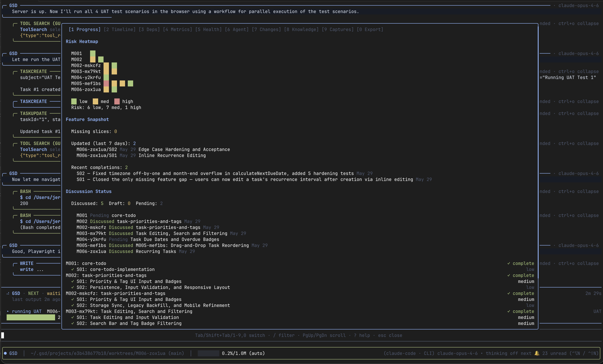Click the checkmark next to S02: Search Bar and Tag Badge Filtering
The height and width of the screenshot is (364, 603).
72,323
